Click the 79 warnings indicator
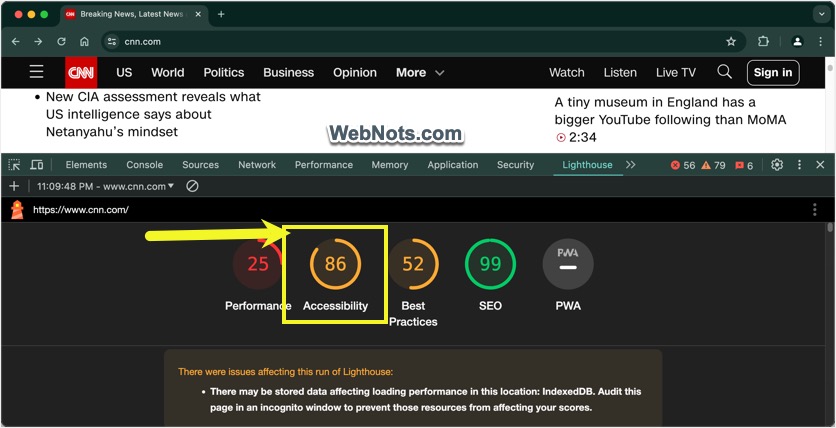836x428 pixels. click(713, 165)
